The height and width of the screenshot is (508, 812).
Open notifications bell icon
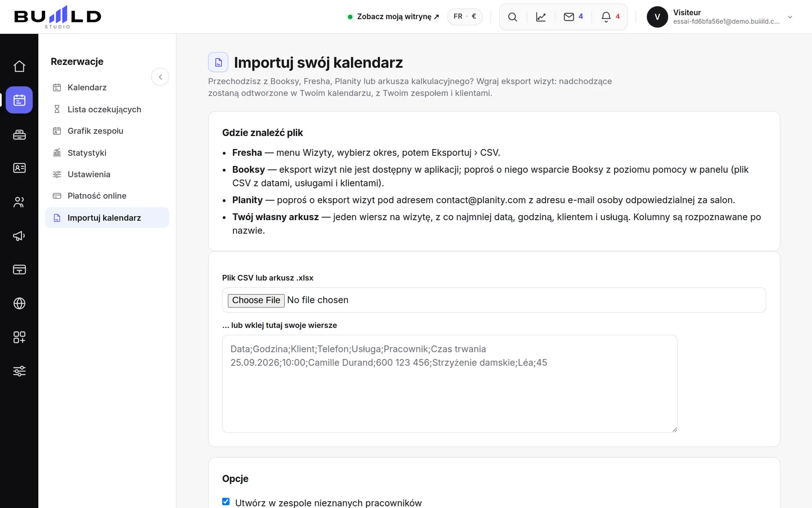coord(611,17)
